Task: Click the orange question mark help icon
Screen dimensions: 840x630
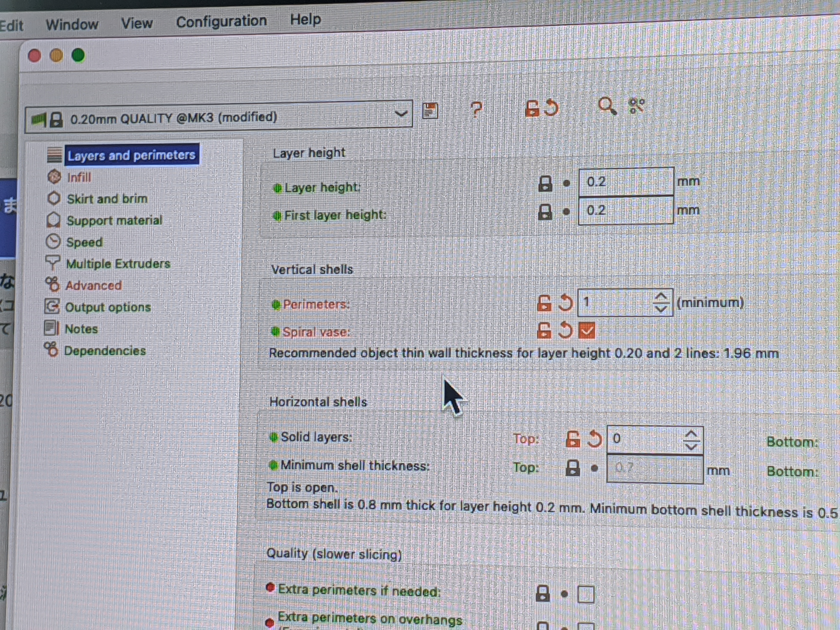Action: tap(476, 110)
